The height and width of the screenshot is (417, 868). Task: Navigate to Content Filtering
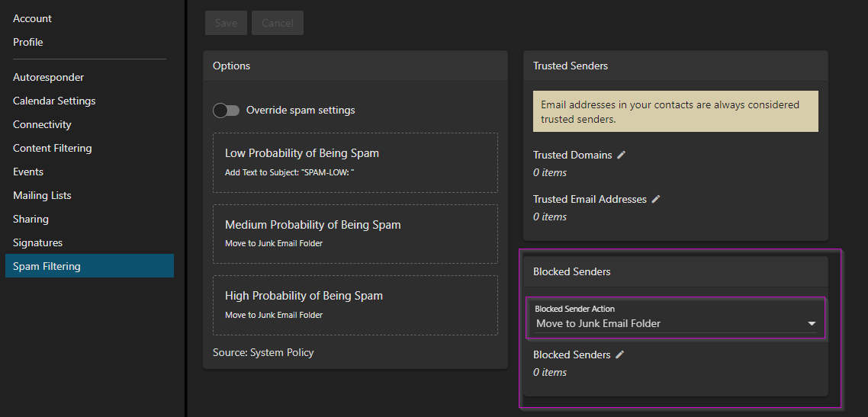[53, 148]
